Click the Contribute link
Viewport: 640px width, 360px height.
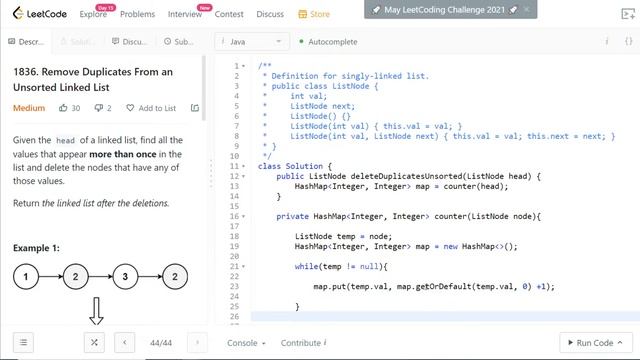tap(303, 343)
